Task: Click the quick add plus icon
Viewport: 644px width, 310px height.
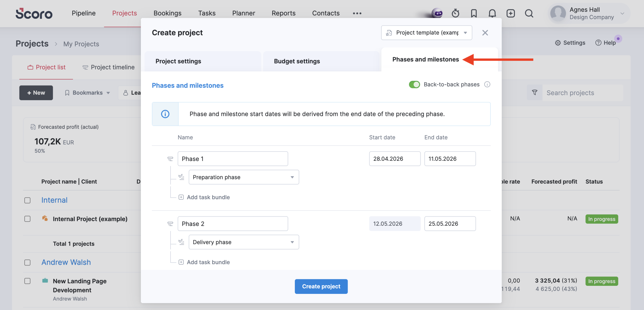Action: 510,13
